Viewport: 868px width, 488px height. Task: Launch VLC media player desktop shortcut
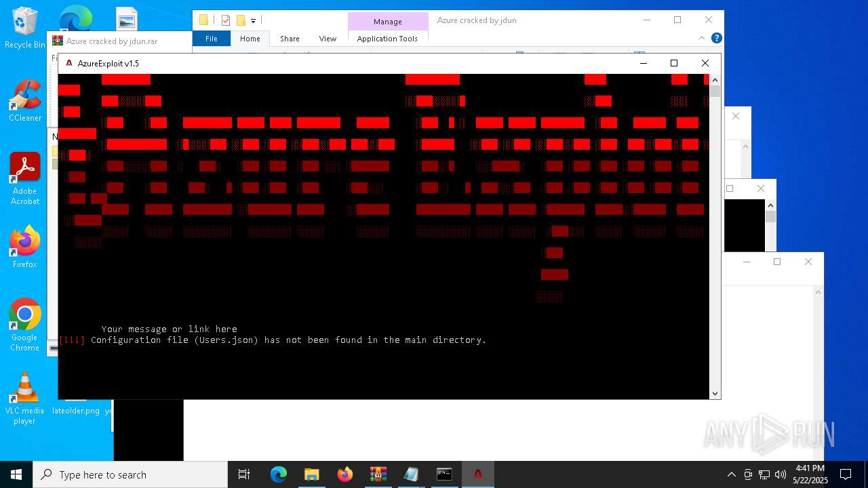tap(24, 398)
